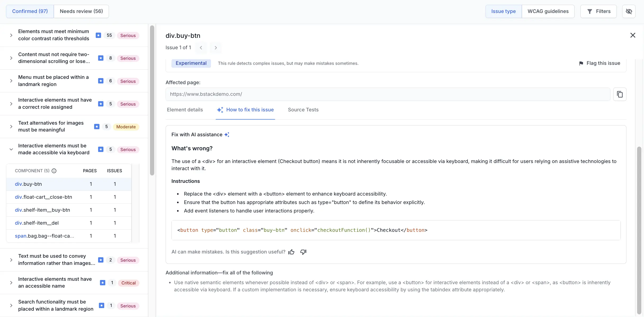Go to the next issue with the right arrow

[x=215, y=48]
